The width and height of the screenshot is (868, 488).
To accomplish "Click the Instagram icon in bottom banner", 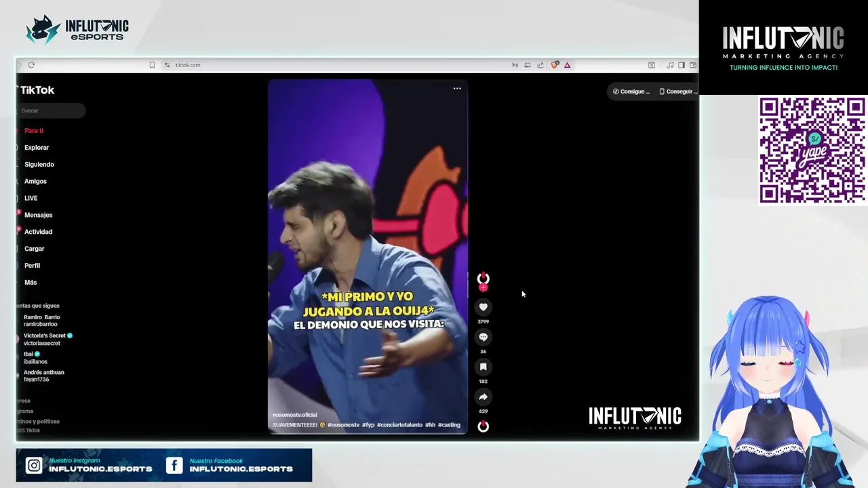I will click(x=34, y=466).
